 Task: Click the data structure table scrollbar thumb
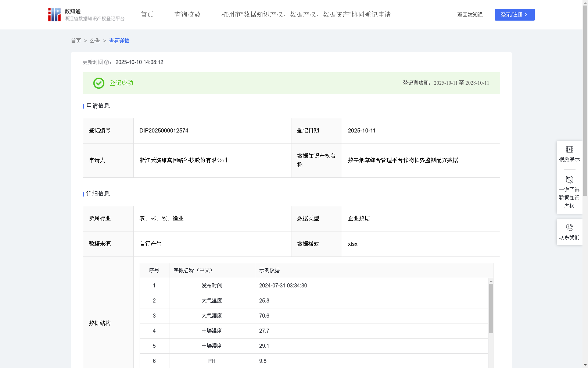[491, 308]
